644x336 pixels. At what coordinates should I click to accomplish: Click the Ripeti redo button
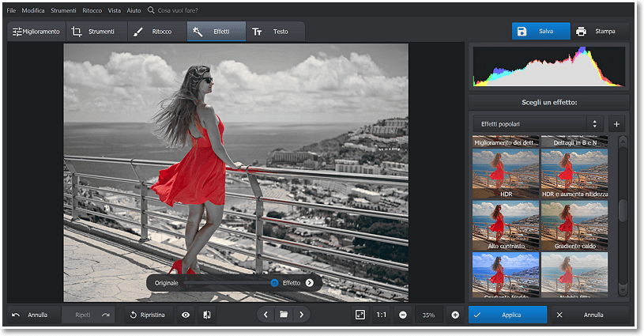point(89,315)
